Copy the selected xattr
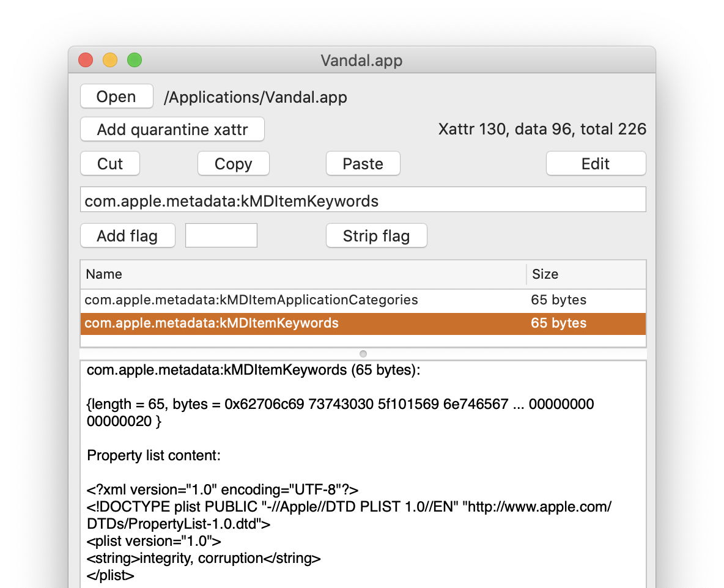 [233, 164]
